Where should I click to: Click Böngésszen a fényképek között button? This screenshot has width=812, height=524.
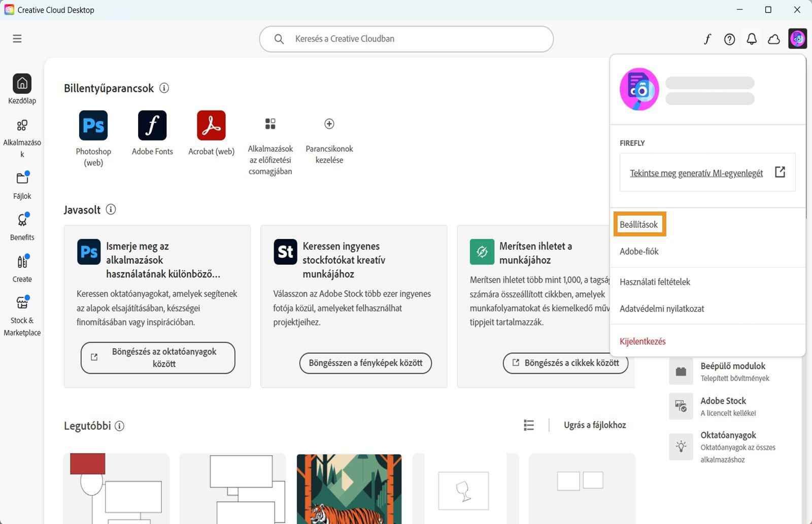click(365, 363)
